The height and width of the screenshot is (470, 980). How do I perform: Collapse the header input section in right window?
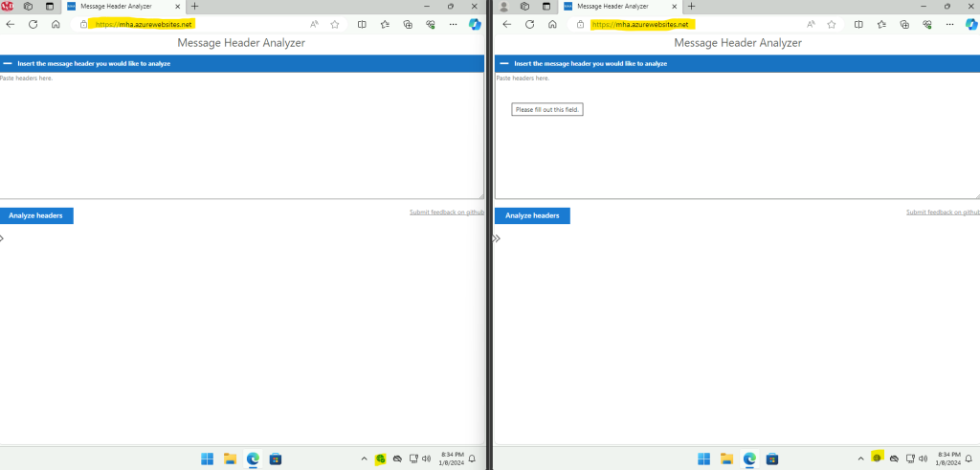(x=504, y=63)
